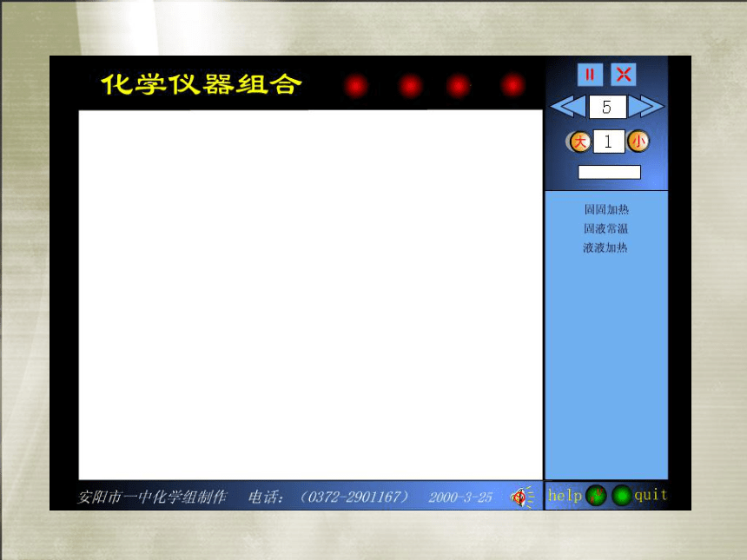This screenshot has height=560, width=747.
Task: Click the date 2000-3-25
Action: [x=460, y=497]
